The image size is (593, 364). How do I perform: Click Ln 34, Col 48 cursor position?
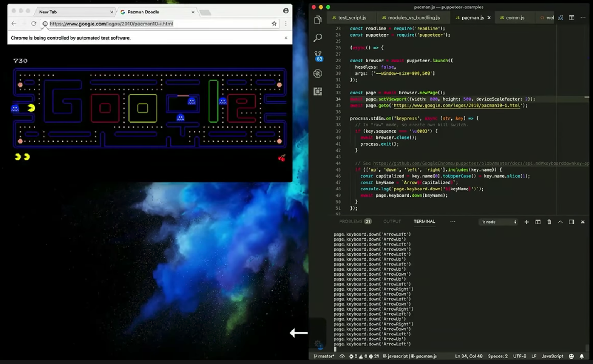[x=468, y=356]
